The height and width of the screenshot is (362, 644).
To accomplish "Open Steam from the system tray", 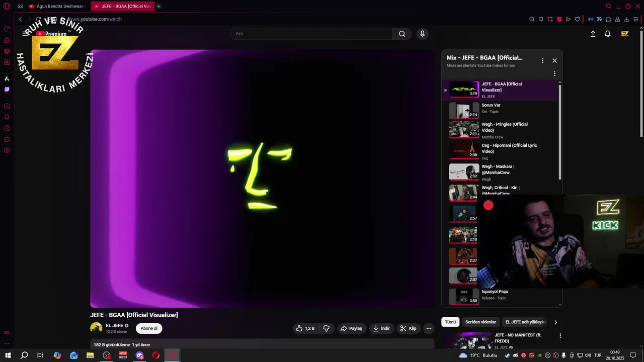I will [x=507, y=355].
